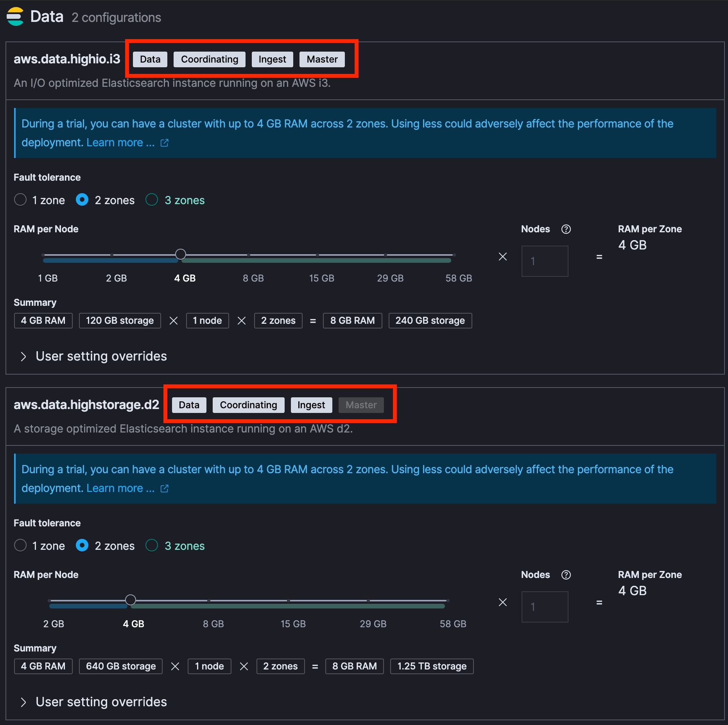Click external link icon in second trial notice
This screenshot has height=725, width=728.
click(x=165, y=488)
